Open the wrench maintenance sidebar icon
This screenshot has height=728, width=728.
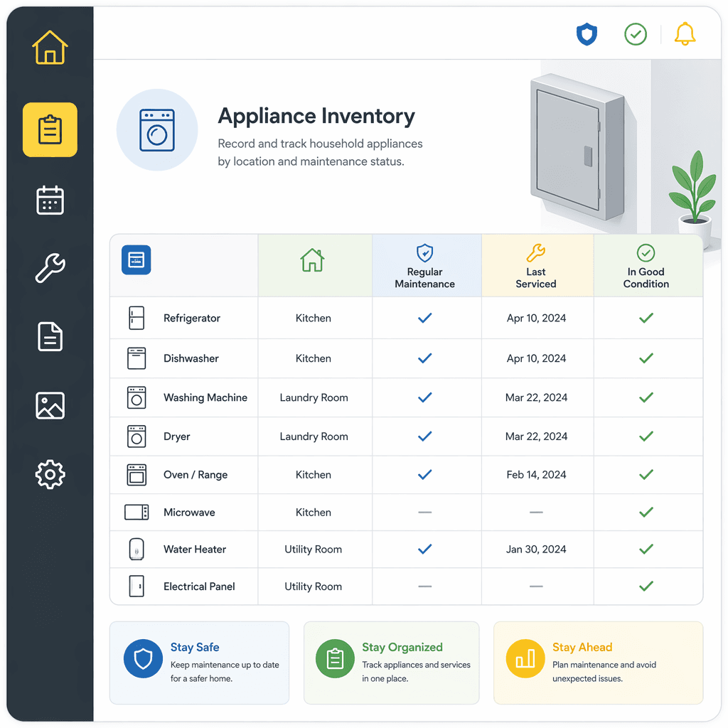pyautogui.click(x=50, y=268)
